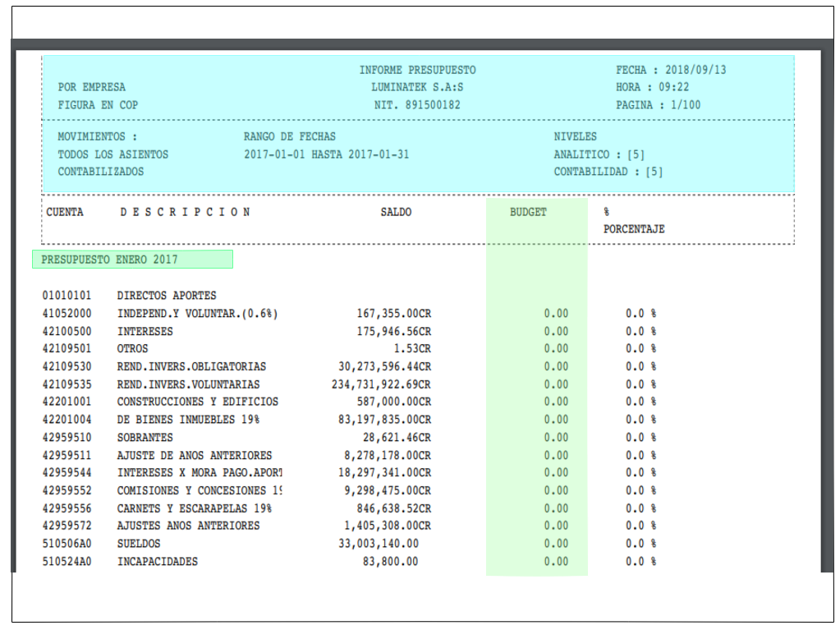Click the budget value for SOBRANTES
The height and width of the screenshot is (630, 840).
point(556,437)
